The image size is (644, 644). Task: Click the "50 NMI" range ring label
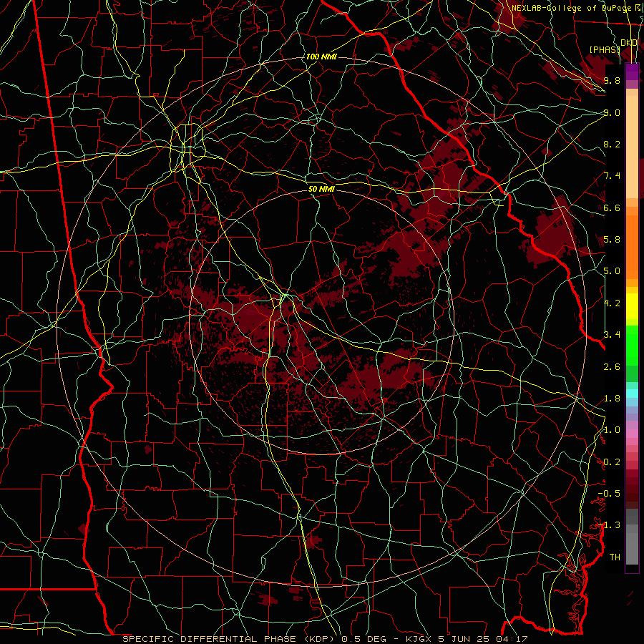(x=321, y=189)
